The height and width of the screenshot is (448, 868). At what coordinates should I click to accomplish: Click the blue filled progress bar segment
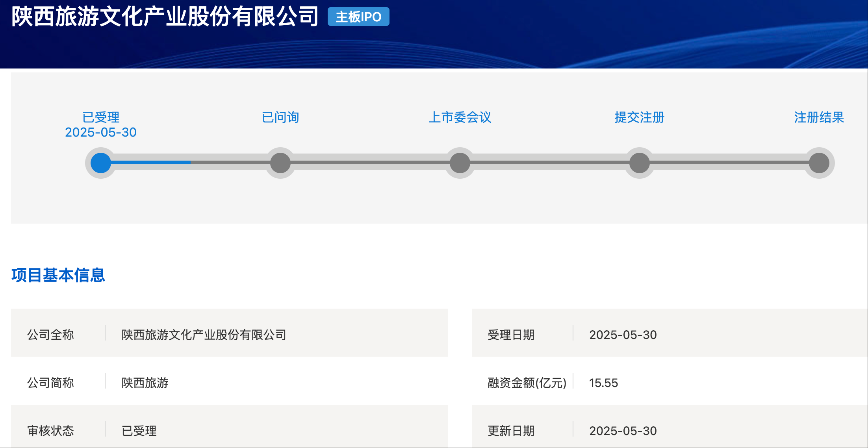click(152, 162)
